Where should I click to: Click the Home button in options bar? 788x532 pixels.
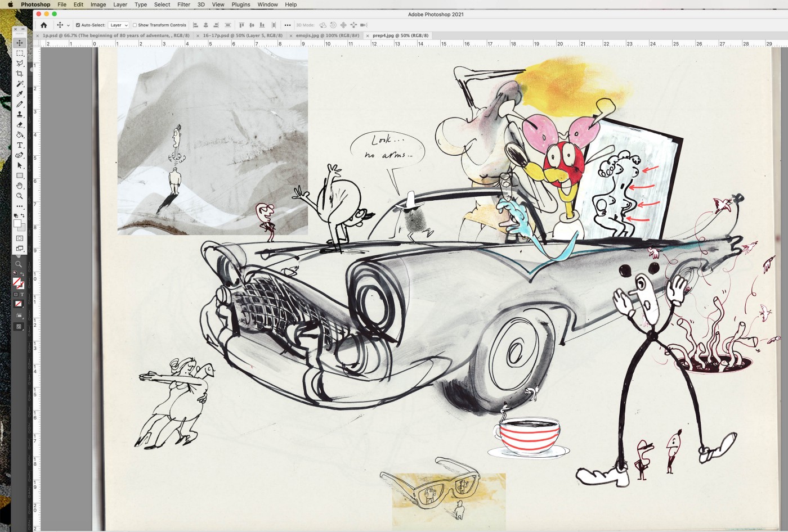click(x=43, y=25)
